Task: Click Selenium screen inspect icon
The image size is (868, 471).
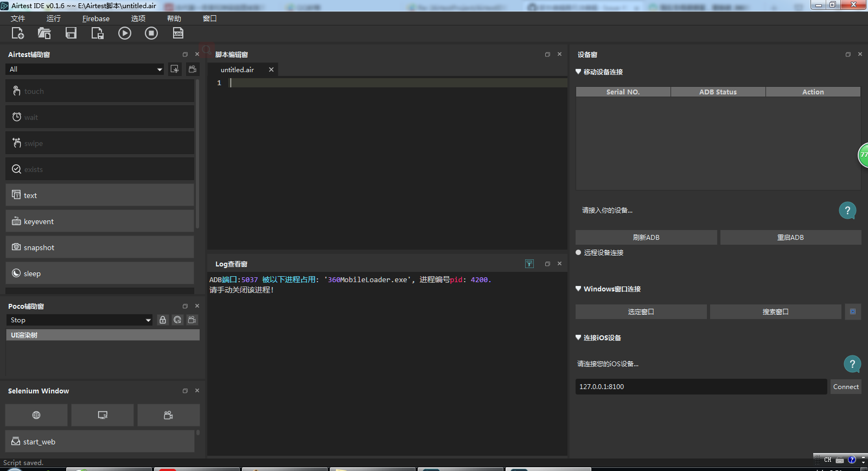Action: pyautogui.click(x=103, y=415)
